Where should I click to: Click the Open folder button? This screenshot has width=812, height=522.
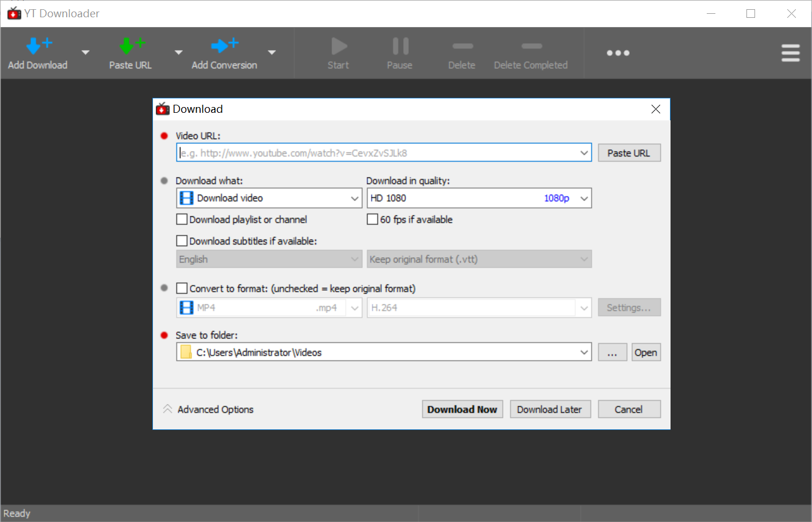pyautogui.click(x=646, y=352)
